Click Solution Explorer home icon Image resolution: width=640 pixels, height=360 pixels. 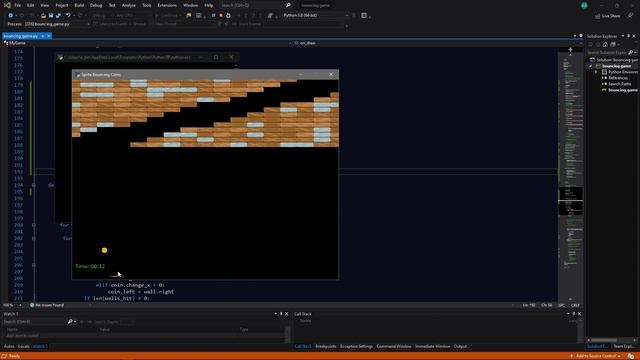coord(605,44)
